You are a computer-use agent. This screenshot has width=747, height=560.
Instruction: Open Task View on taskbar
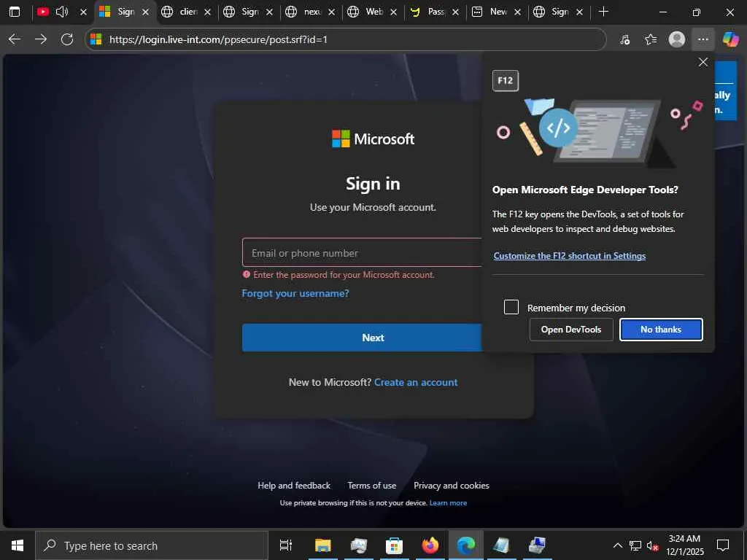[x=286, y=545]
